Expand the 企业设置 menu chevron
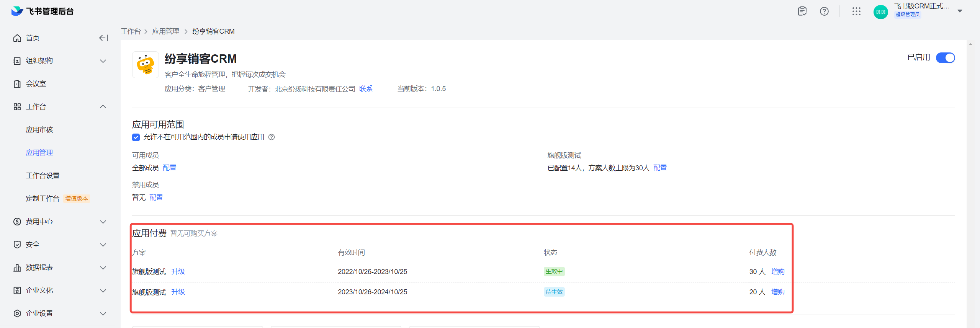This screenshot has height=328, width=980. pos(103,313)
